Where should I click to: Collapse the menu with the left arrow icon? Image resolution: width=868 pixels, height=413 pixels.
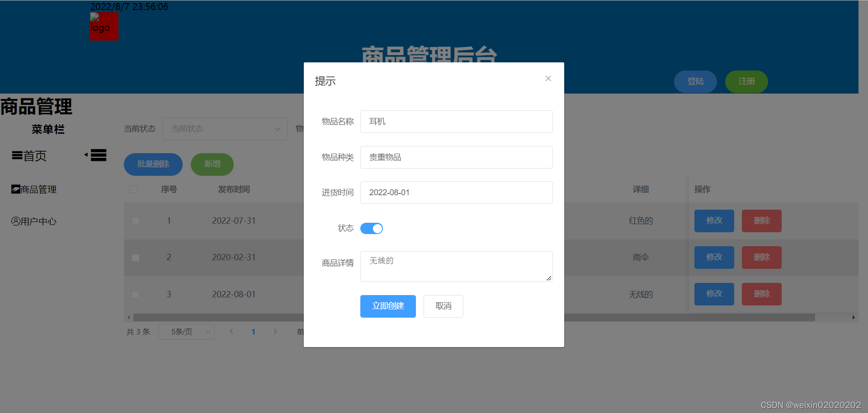(86, 155)
